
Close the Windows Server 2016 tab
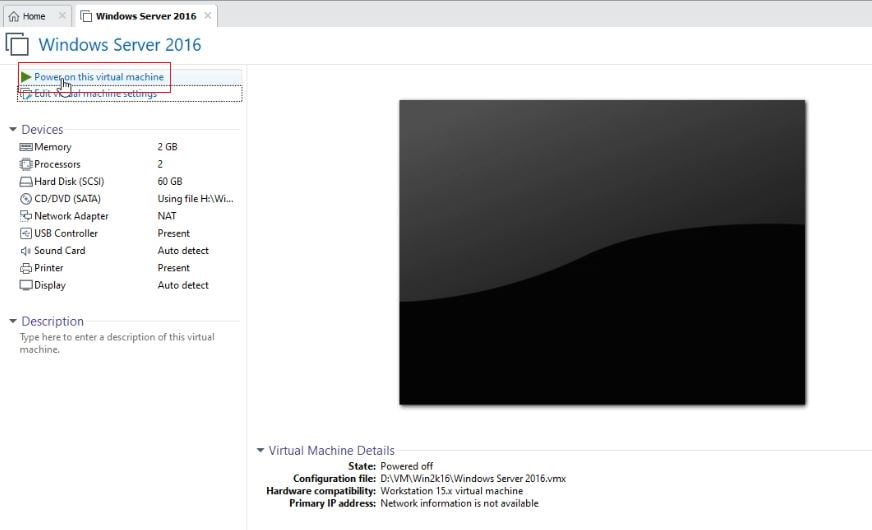click(x=207, y=16)
